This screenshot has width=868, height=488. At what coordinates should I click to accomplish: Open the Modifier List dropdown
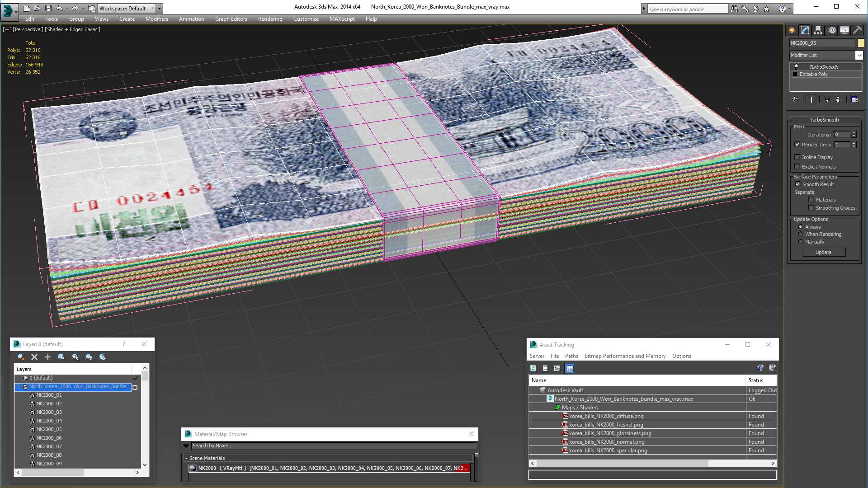tap(859, 55)
